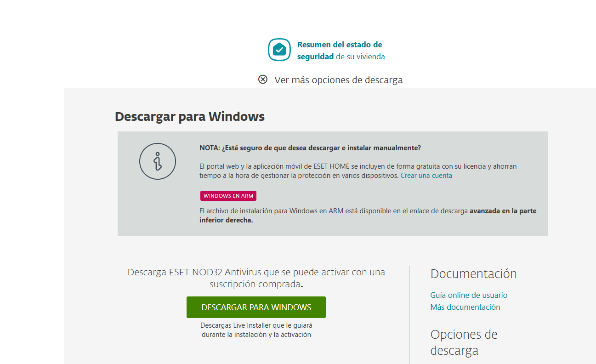Click 'de su vivienda' in the status link

[x=360, y=57]
